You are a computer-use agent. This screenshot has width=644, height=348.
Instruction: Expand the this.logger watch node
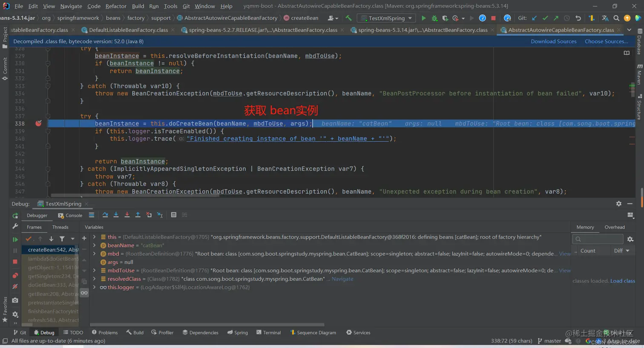[94, 287]
